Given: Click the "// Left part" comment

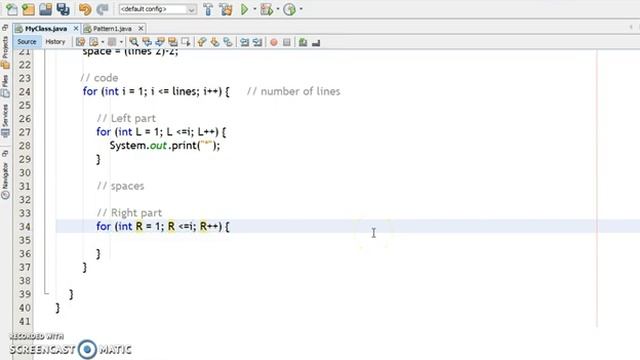Looking at the screenshot, I should pyautogui.click(x=126, y=118).
